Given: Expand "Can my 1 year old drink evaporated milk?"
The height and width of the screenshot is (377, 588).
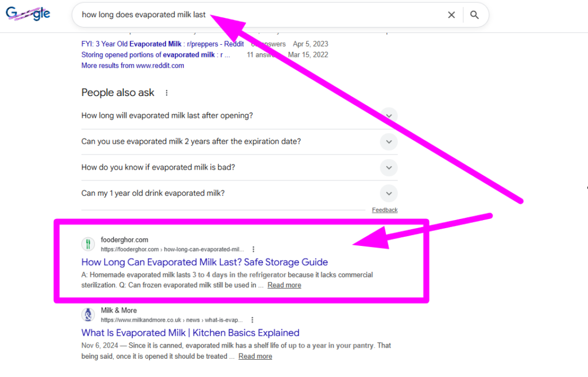Looking at the screenshot, I should point(389,193).
